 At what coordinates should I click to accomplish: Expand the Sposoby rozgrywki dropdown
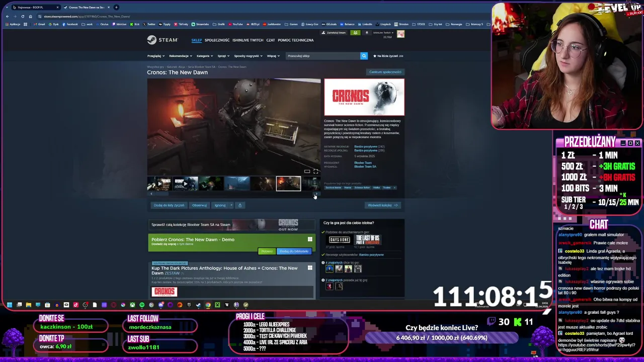click(248, 56)
